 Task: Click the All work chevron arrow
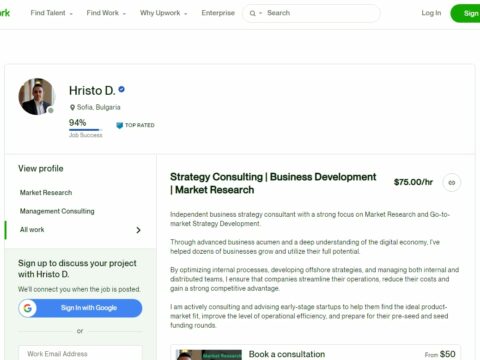[138, 230]
